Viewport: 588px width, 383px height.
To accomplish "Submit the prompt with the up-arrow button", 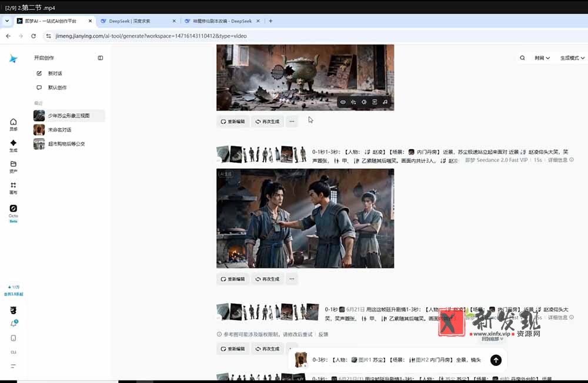I will 496,360.
